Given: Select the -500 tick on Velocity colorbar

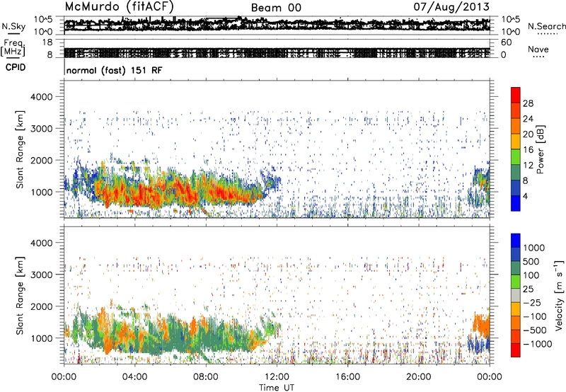Looking at the screenshot, I should [x=535, y=330].
